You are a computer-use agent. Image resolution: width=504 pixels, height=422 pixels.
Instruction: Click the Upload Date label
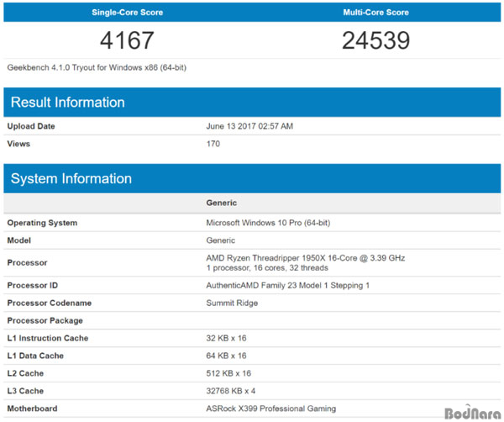click(31, 126)
